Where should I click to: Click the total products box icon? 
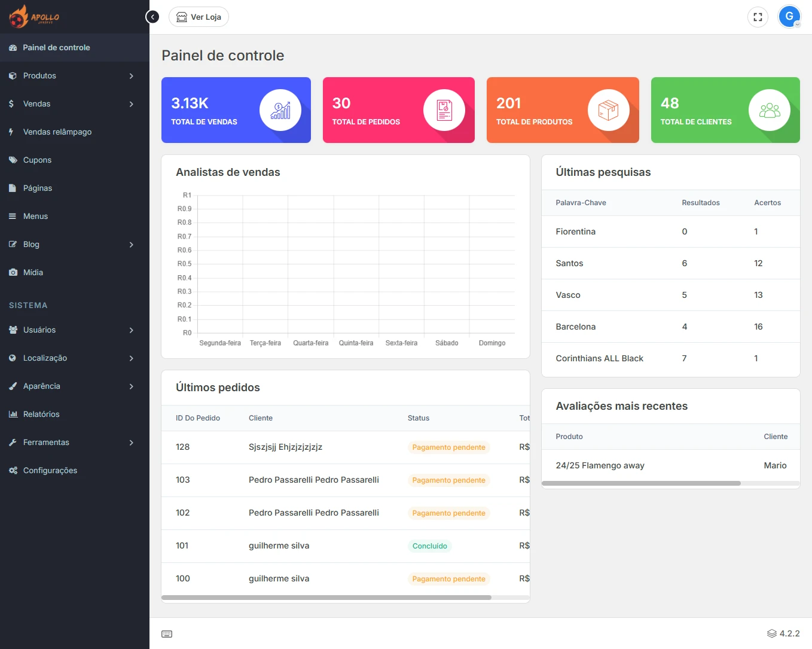pyautogui.click(x=608, y=110)
